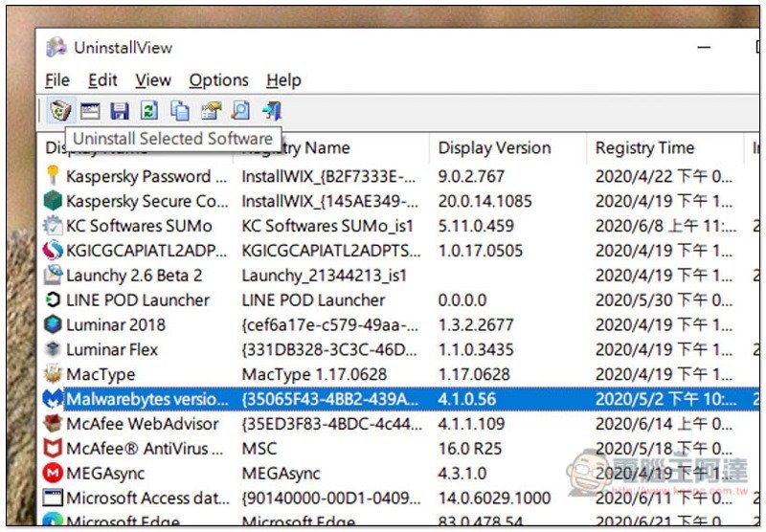The height and width of the screenshot is (532, 766).
Task: Click the save (floppy disk) toolbar icon
Action: click(x=120, y=110)
